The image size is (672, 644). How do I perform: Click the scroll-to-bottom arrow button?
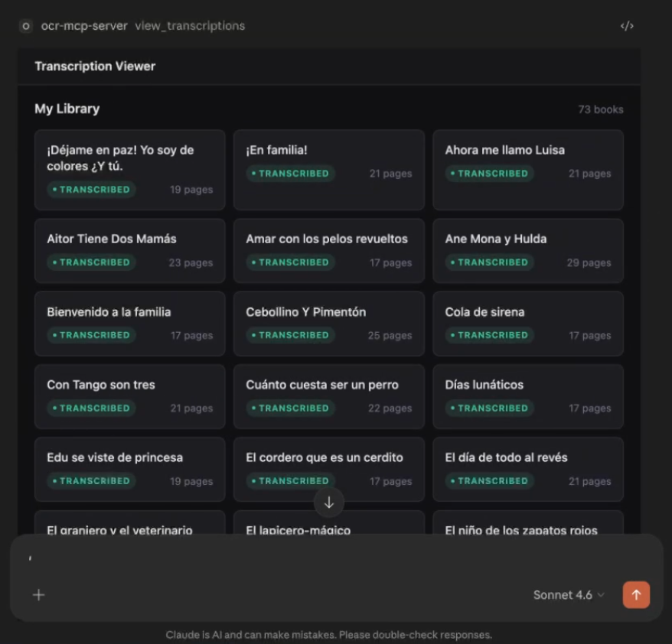point(328,503)
